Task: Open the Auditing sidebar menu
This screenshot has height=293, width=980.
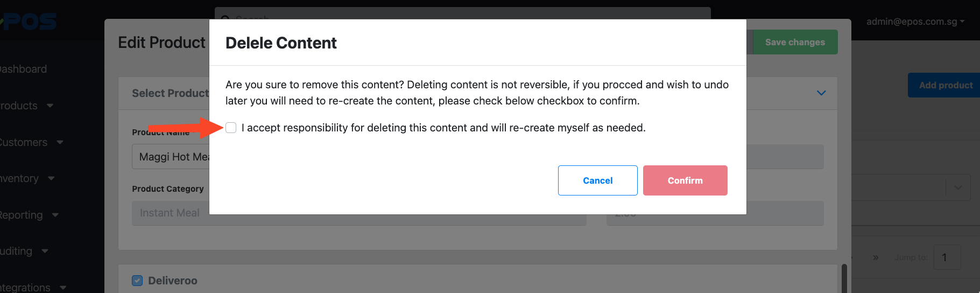Action: [24, 251]
